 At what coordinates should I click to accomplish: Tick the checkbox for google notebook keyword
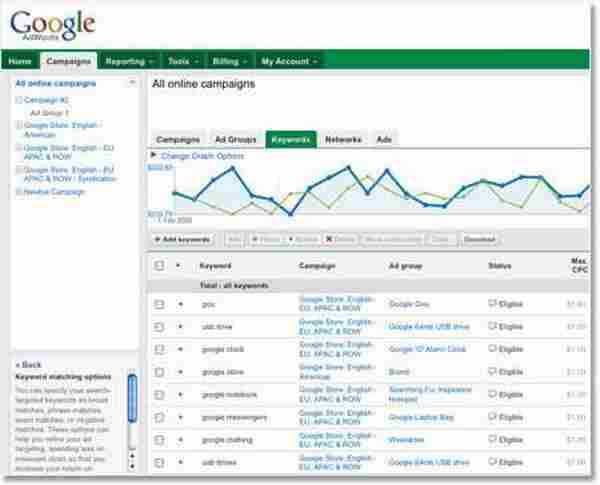coord(159,395)
